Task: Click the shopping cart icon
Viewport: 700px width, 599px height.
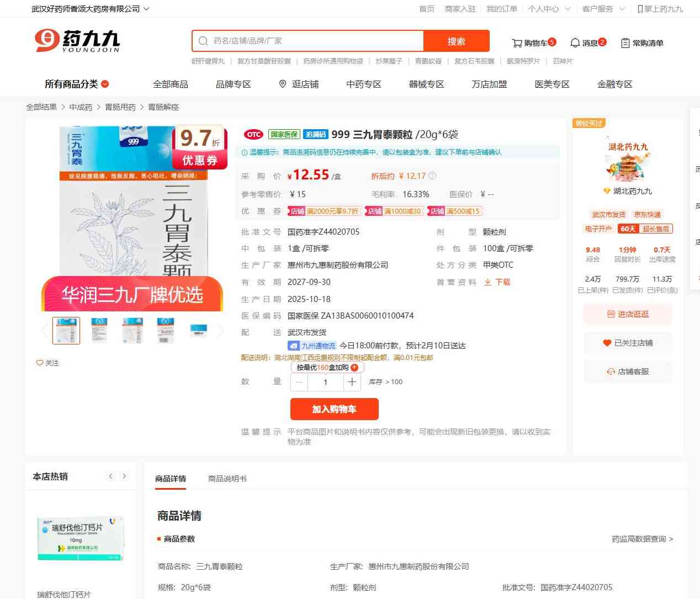Action: (x=517, y=43)
